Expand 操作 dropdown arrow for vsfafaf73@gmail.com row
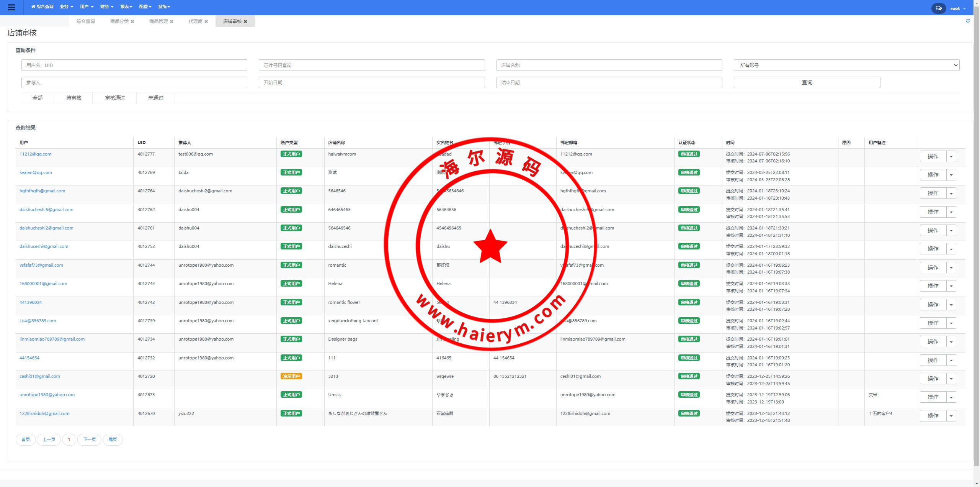Screen dimensions: 980x487 pos(951,267)
